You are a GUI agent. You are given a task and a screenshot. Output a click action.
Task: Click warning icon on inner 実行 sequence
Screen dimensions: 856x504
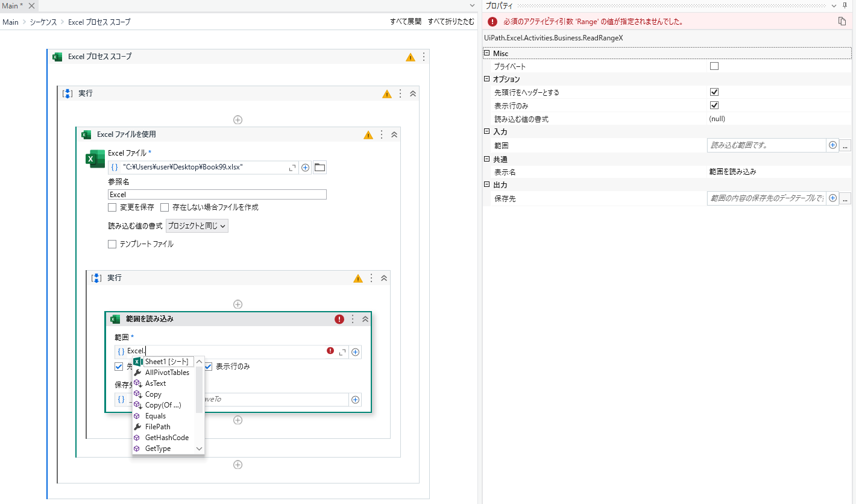(x=358, y=279)
